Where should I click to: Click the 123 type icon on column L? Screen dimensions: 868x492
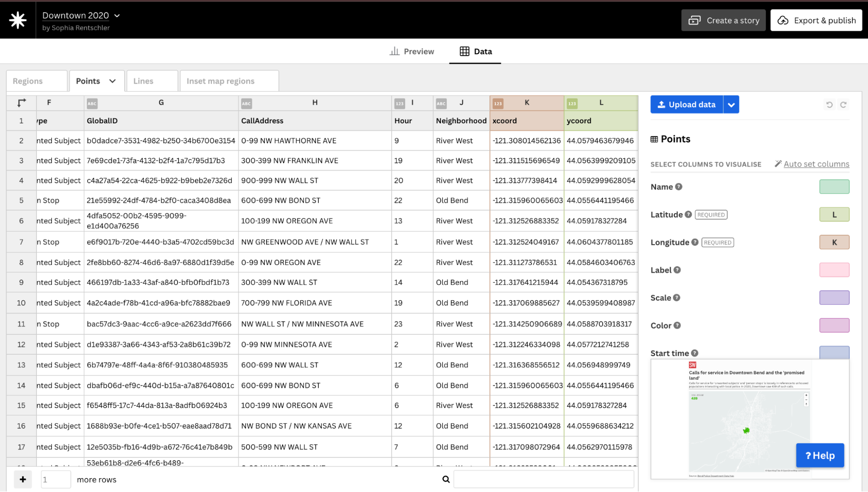point(572,103)
